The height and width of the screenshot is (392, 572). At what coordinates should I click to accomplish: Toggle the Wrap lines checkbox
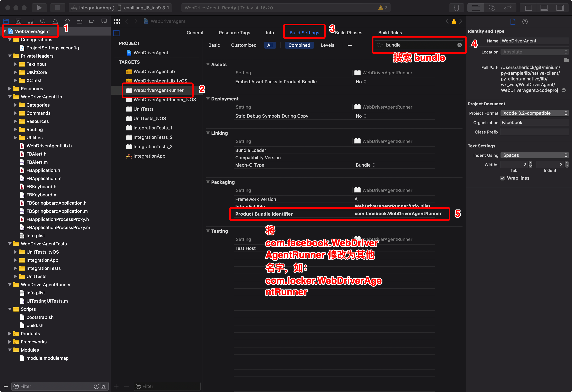click(x=502, y=178)
